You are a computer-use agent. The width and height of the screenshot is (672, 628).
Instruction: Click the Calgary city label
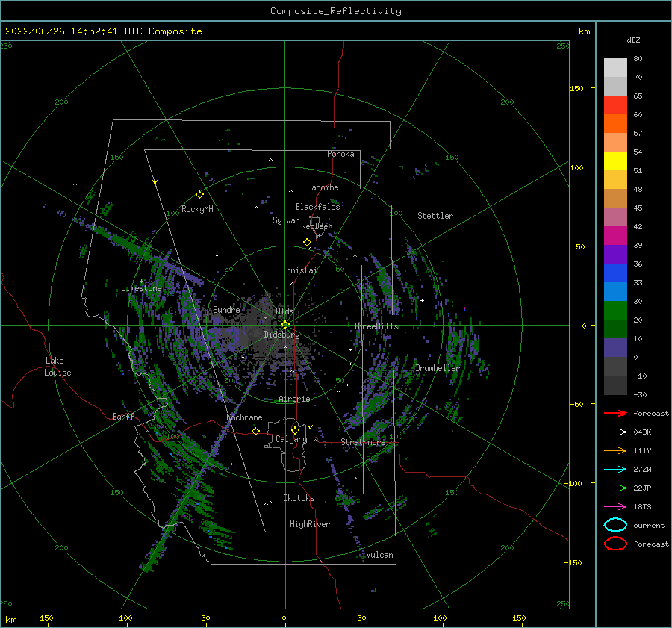291,439
